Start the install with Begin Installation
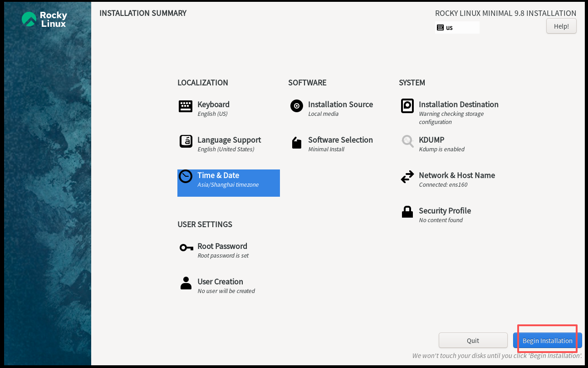 tap(548, 341)
